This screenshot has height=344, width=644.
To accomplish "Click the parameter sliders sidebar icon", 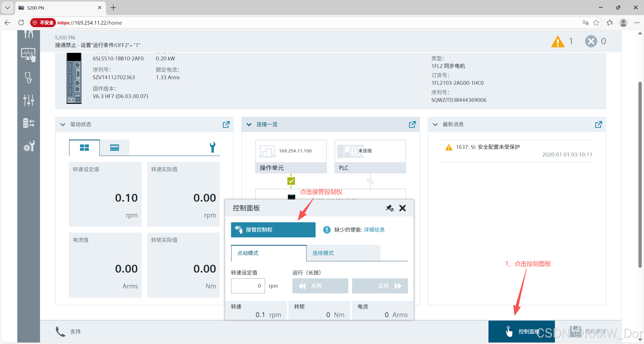I will 28,100.
